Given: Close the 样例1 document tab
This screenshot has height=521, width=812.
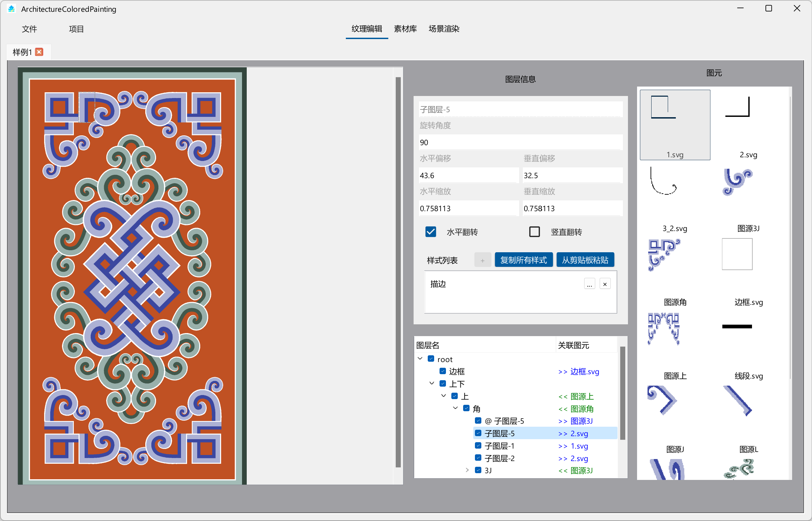Looking at the screenshot, I should point(39,52).
